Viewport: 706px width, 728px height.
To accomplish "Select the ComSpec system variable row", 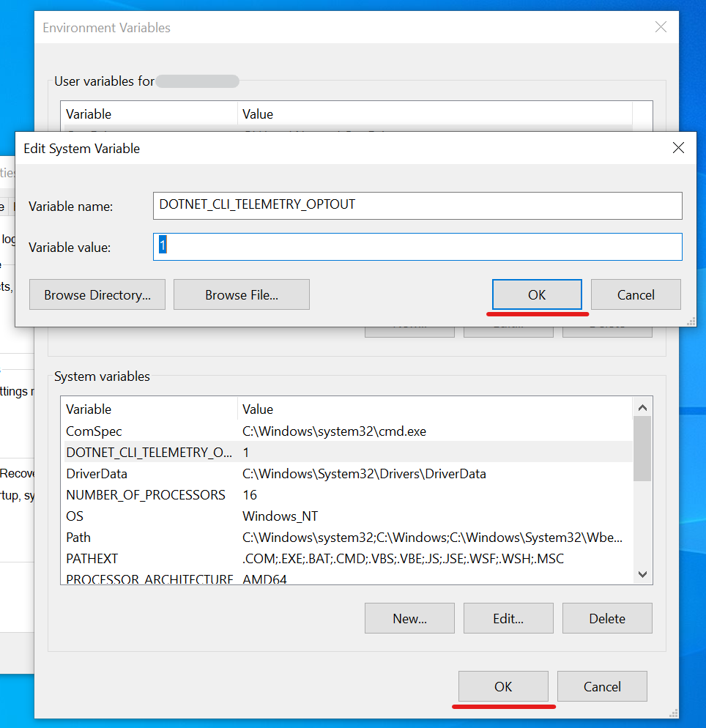I will tap(344, 431).
